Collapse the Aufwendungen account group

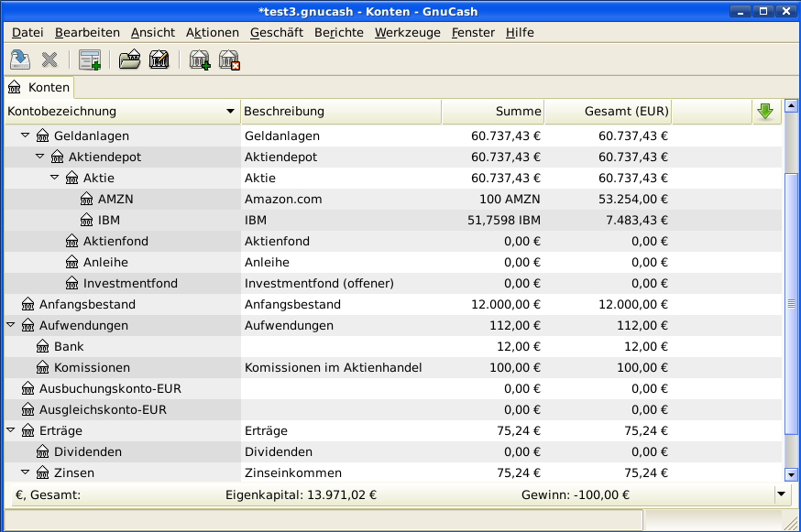(11, 325)
